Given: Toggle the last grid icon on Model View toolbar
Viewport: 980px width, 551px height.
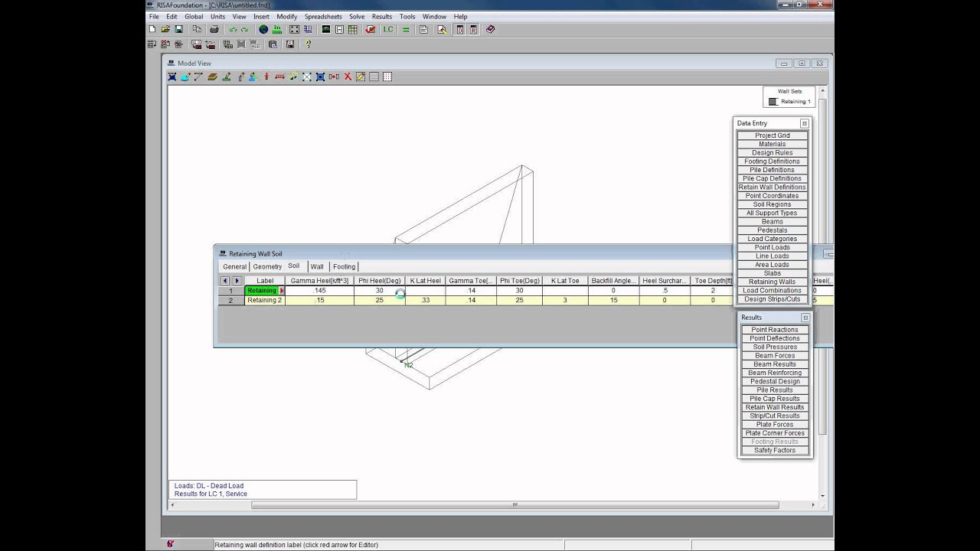Looking at the screenshot, I should [x=387, y=77].
